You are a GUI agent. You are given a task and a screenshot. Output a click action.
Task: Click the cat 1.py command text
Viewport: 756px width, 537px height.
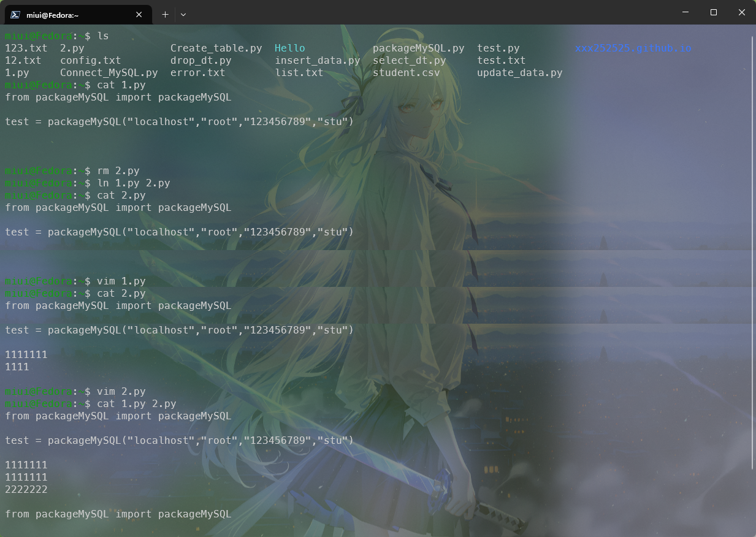(x=121, y=85)
